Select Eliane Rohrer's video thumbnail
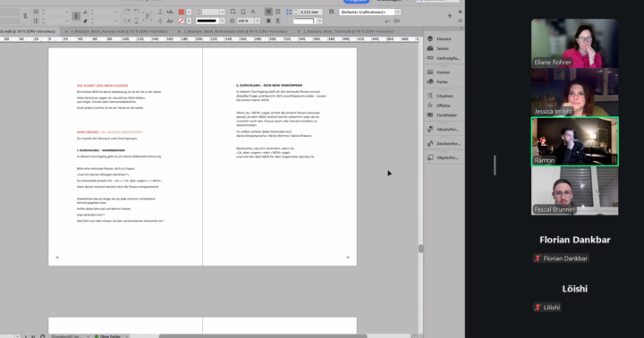The width and height of the screenshot is (644, 338). click(x=574, y=44)
